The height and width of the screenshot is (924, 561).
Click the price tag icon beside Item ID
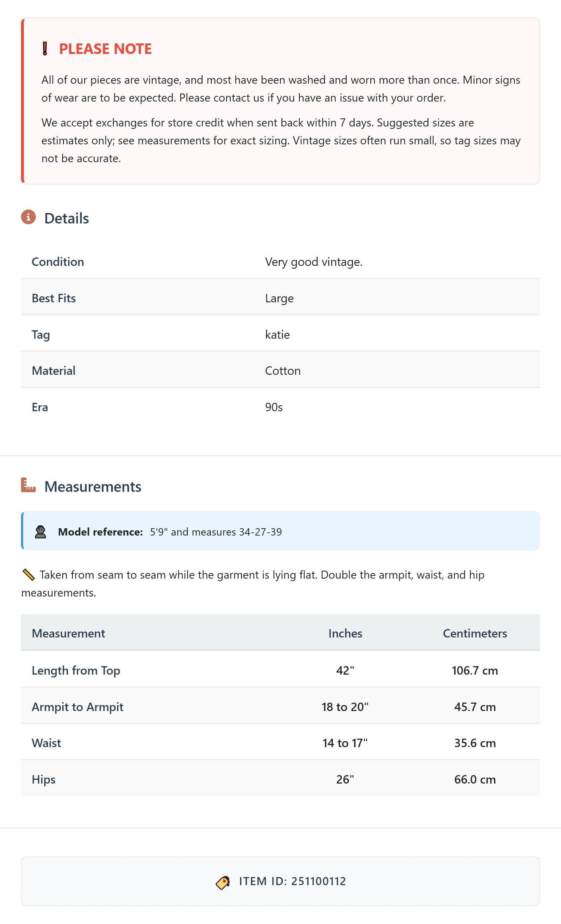tap(223, 882)
